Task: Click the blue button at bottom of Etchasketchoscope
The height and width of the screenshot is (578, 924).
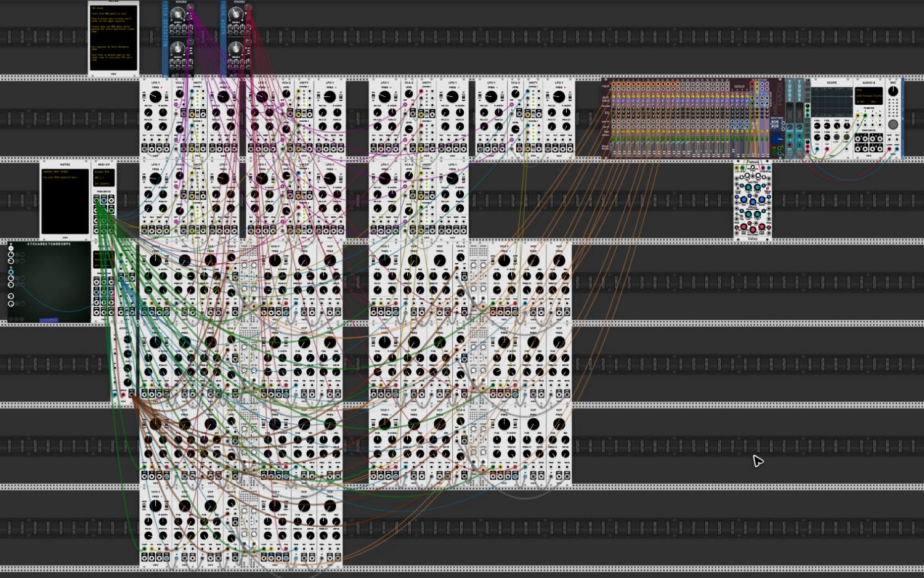Action: 49,320
